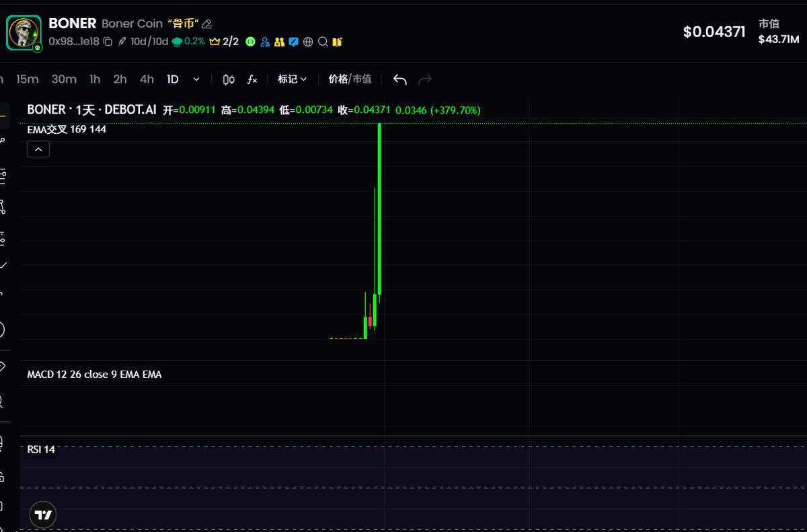Image resolution: width=807 pixels, height=532 pixels.
Task: Click the "骨币" Chinese name label
Action: [x=183, y=24]
